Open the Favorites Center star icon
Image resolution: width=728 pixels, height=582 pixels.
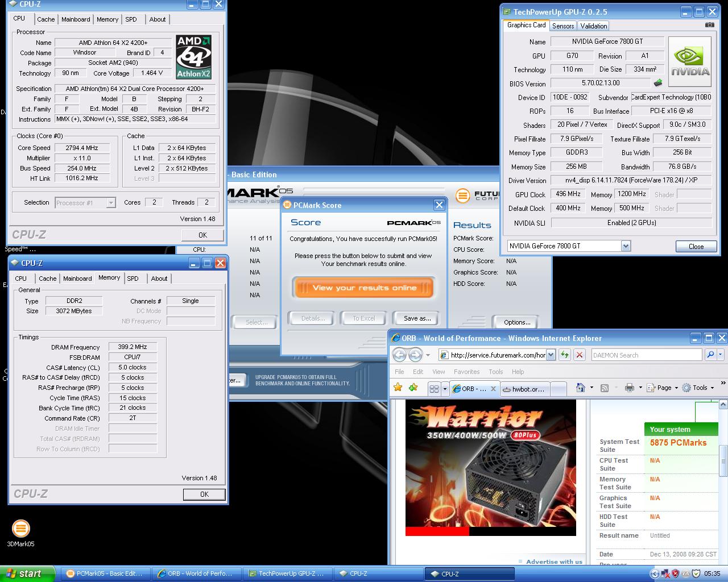click(398, 388)
